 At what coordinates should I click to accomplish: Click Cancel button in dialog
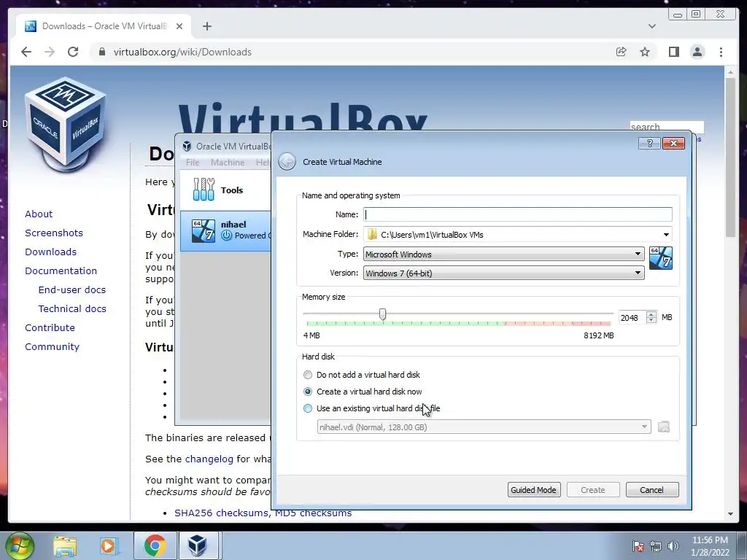pyautogui.click(x=651, y=489)
